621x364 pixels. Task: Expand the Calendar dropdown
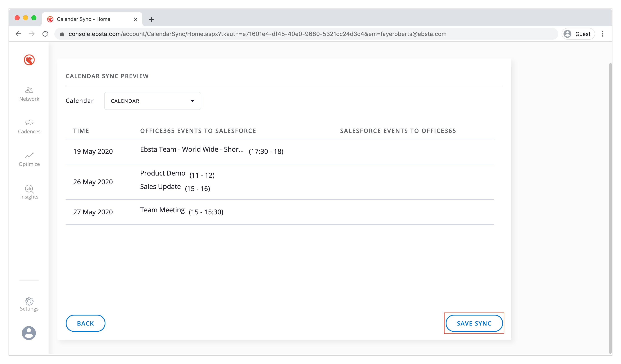coord(153,101)
